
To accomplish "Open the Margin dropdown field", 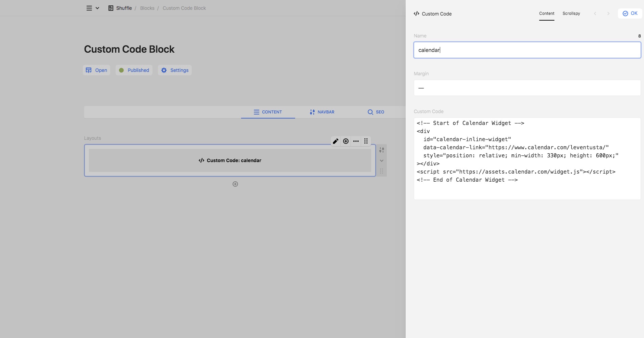I will [527, 88].
